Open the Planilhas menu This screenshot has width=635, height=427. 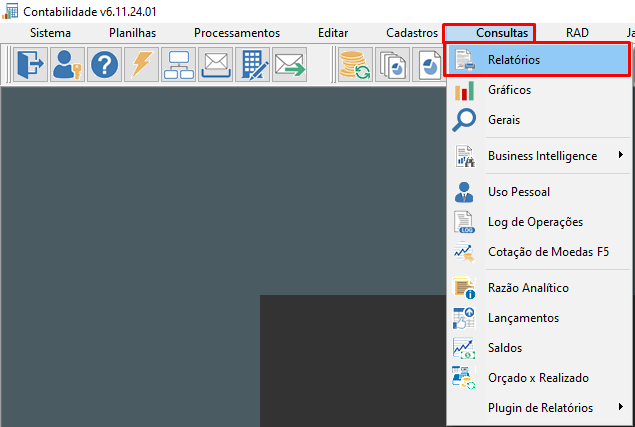[132, 33]
